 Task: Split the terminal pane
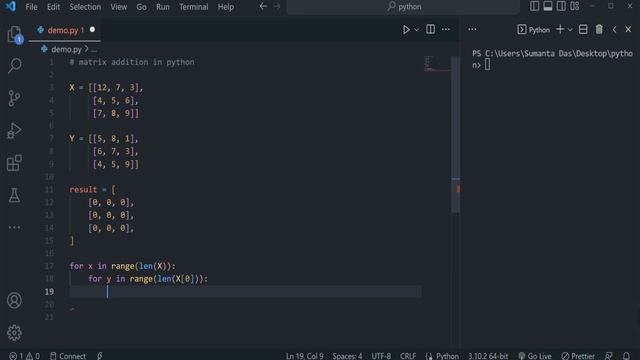coord(583,29)
